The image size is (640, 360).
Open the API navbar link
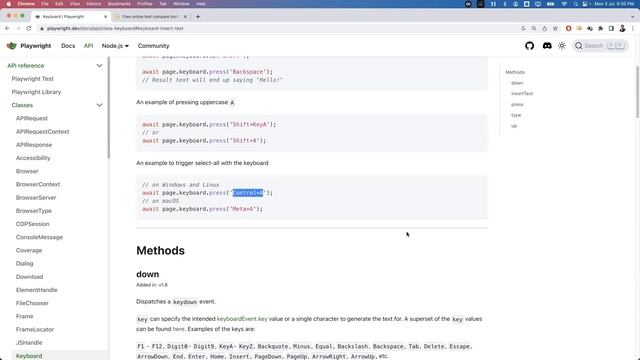pyautogui.click(x=89, y=46)
